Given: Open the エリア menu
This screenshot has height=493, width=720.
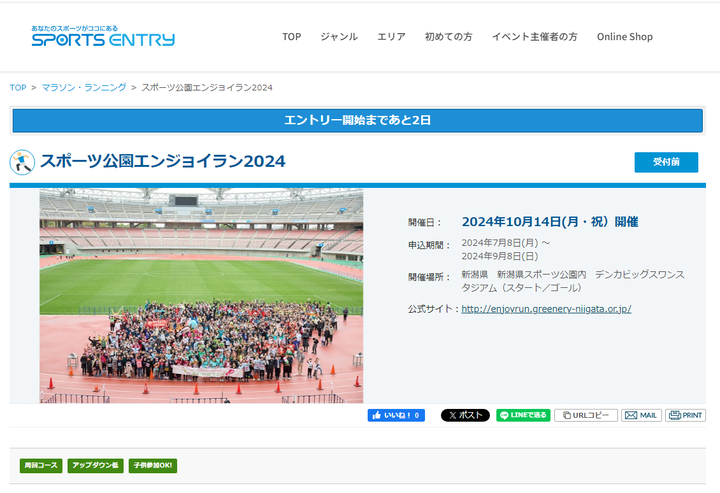Looking at the screenshot, I should (x=391, y=37).
